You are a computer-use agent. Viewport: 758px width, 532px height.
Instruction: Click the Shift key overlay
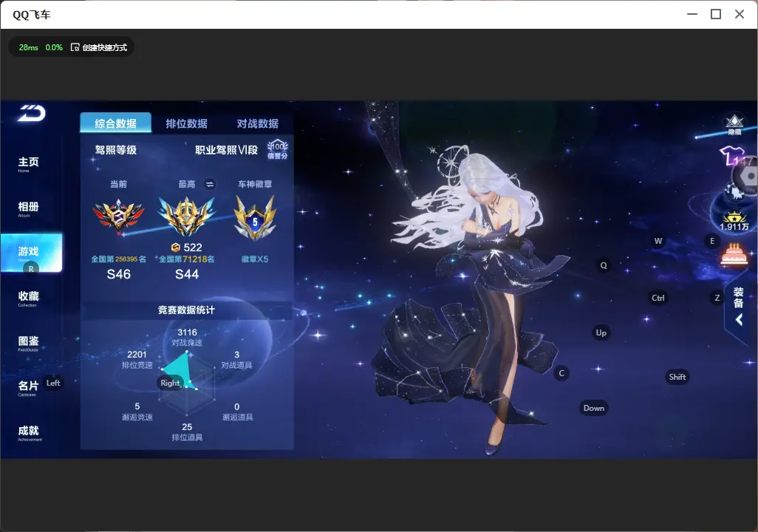pos(677,378)
